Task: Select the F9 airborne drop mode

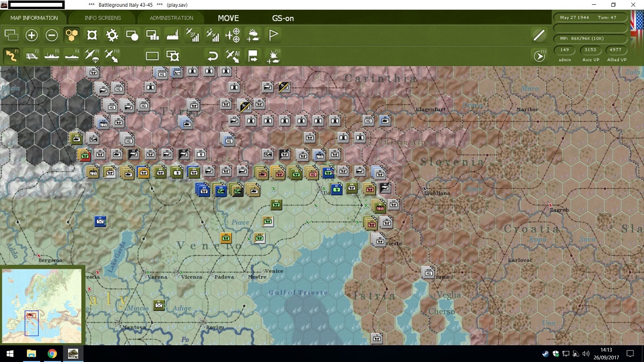Action: point(92,56)
